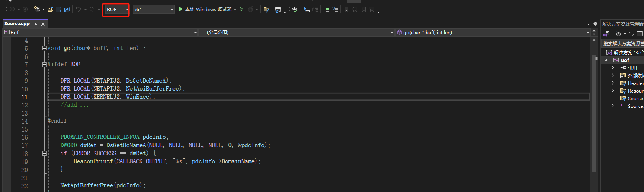The height and width of the screenshot is (192, 644).
Task: Click line number 11 in the gutter
Action: pos(25,97)
